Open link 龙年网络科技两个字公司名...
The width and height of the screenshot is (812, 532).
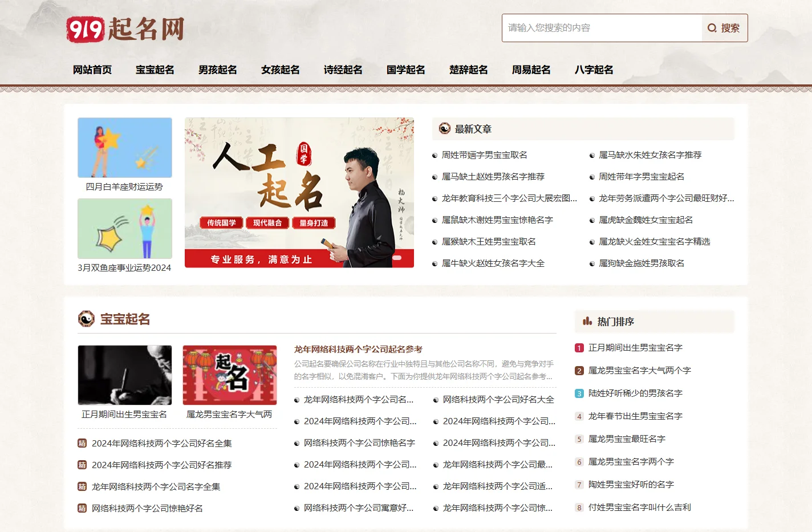[359, 400]
